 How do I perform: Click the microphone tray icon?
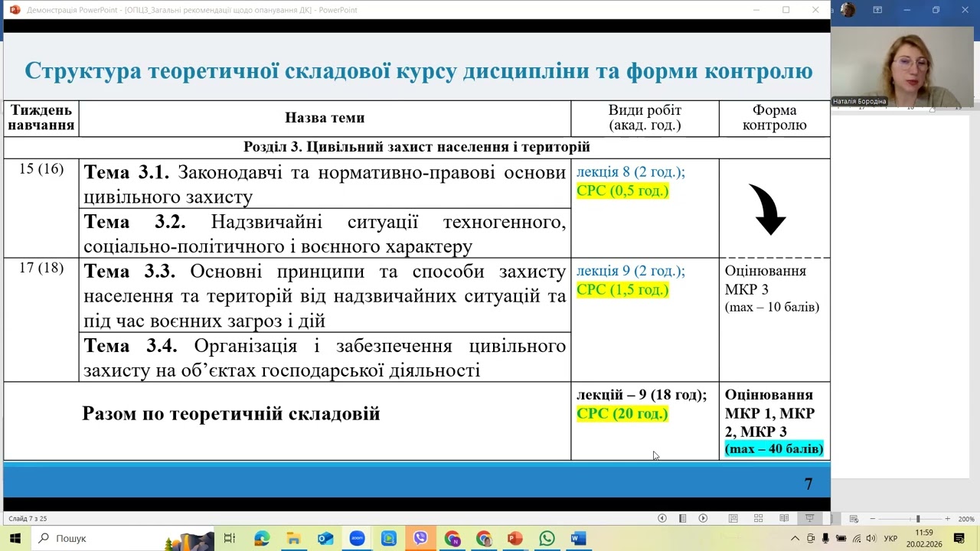825,539
